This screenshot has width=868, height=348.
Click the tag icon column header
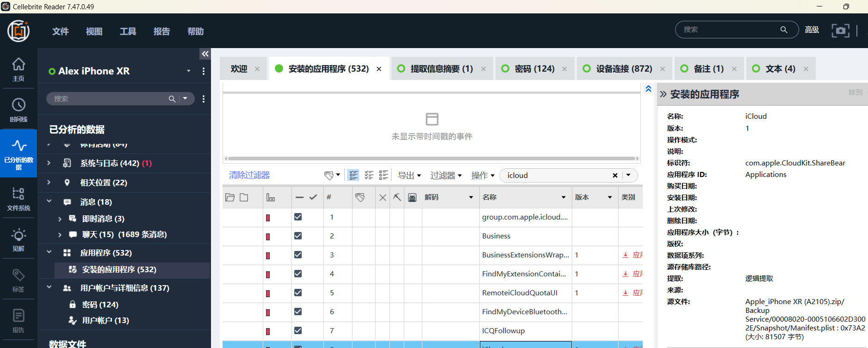(x=360, y=197)
